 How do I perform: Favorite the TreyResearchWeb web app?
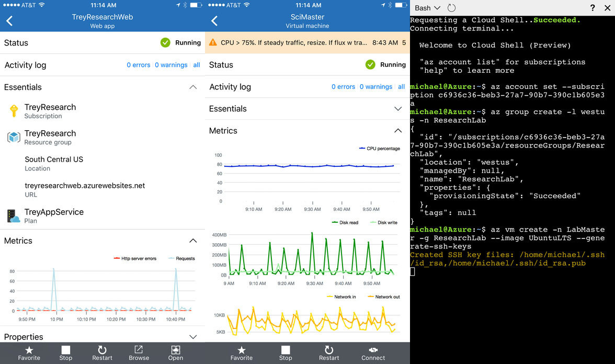[29, 353]
